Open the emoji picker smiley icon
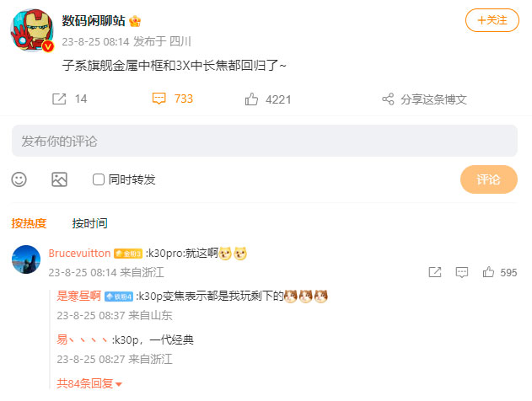The width and height of the screenshot is (532, 401). point(19,179)
